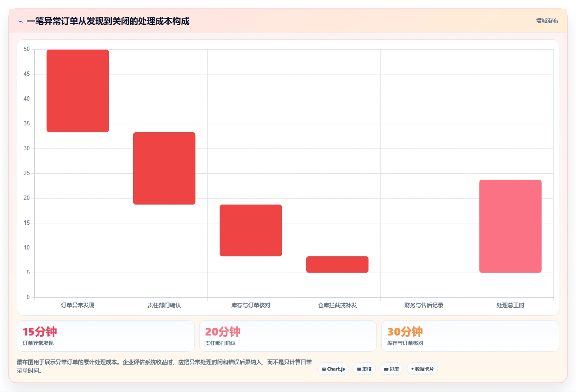The height and width of the screenshot is (392, 576).
Task: Select the 责任部门确认 waterfall bar
Action: (164, 168)
